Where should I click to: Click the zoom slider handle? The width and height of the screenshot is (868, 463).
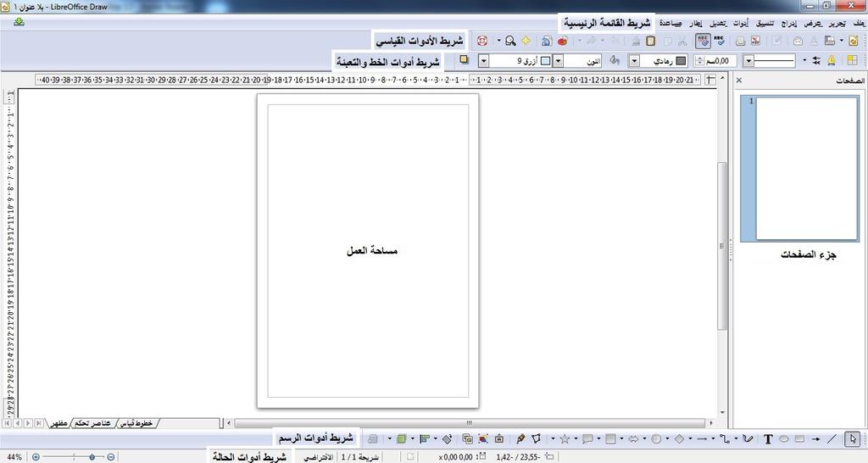click(92, 457)
